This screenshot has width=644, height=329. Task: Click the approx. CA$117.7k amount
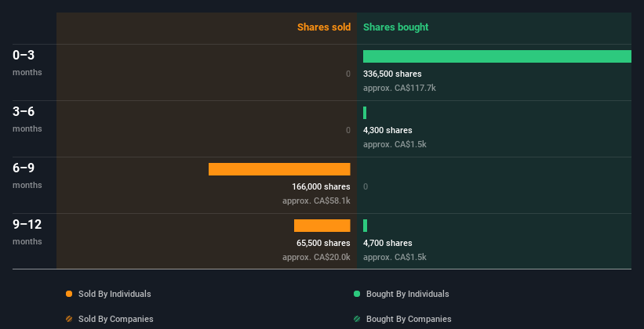[x=399, y=89]
